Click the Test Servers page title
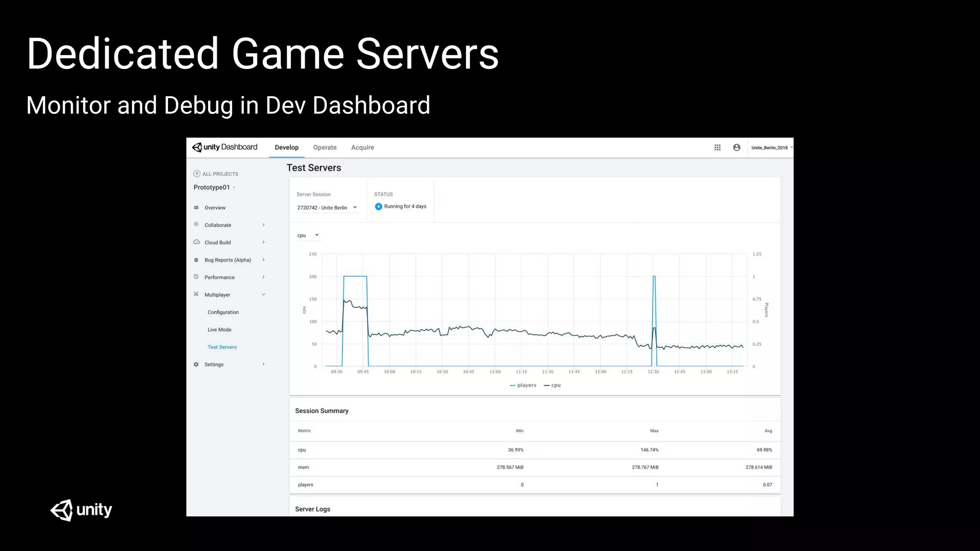 [x=314, y=168]
